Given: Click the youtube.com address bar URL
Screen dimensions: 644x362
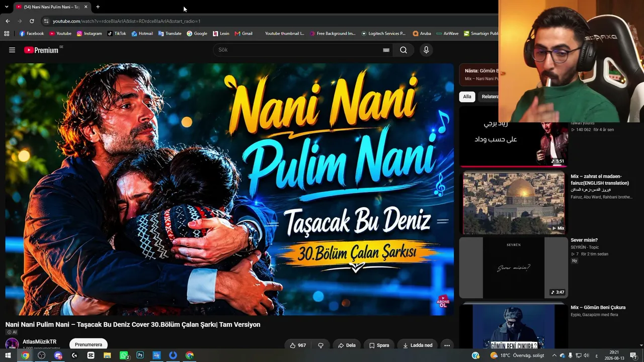Looking at the screenshot, I should 126,21.
